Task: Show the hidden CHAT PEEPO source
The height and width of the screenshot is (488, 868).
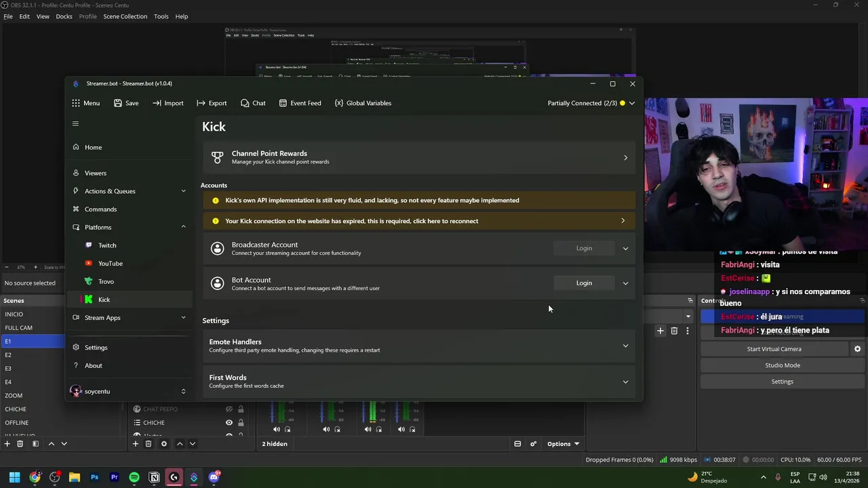Action: pos(229,409)
